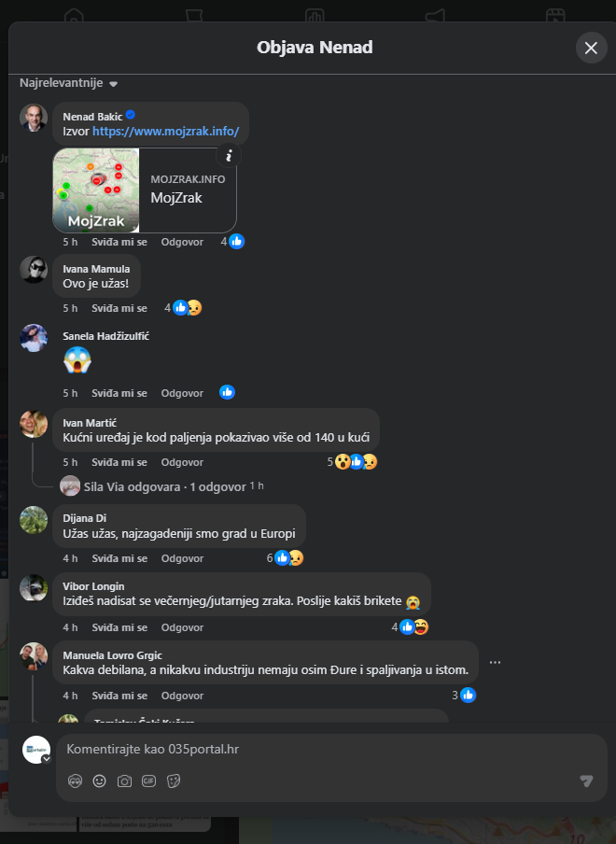Open link info icon on MojZrak preview
Viewport: 616px width, 844px height.
[x=229, y=156]
